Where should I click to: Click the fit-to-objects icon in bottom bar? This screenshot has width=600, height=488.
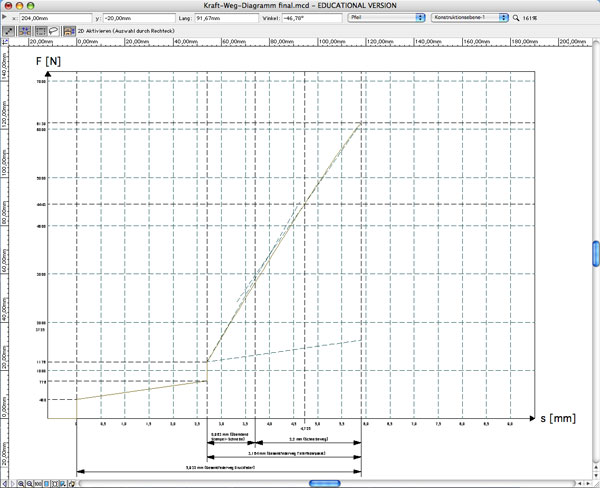coord(55,484)
